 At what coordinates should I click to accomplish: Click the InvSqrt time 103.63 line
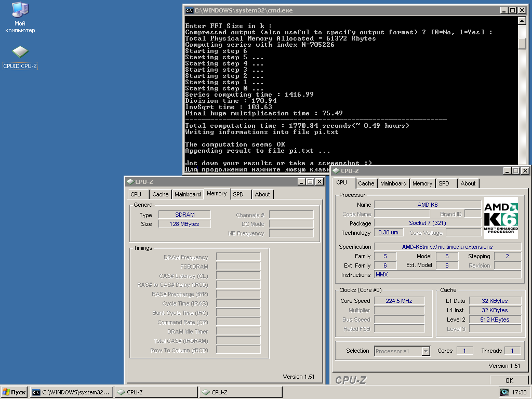tap(229, 107)
